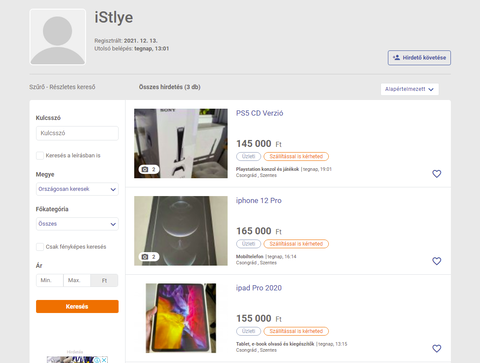The image size is (480, 363).
Task: Open the PS5 console product thumbnail
Action: tap(181, 143)
